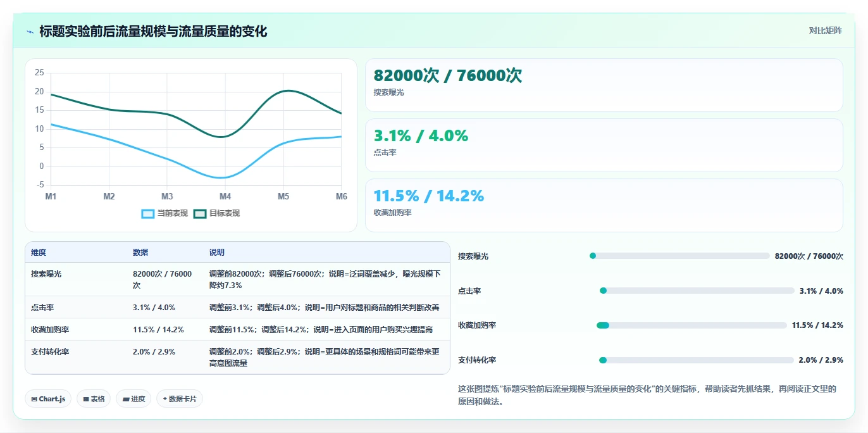
Task: Click the 搜索曝光 progress bar
Action: tap(679, 256)
